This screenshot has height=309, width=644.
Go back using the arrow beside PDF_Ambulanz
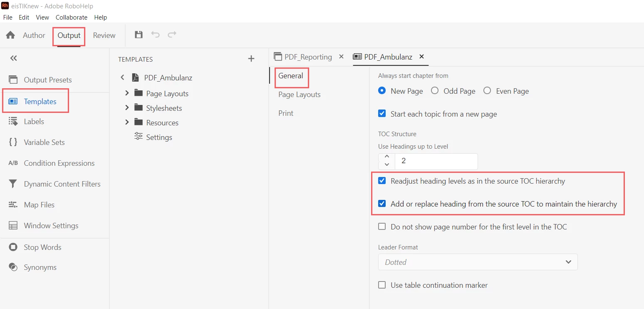tap(122, 77)
